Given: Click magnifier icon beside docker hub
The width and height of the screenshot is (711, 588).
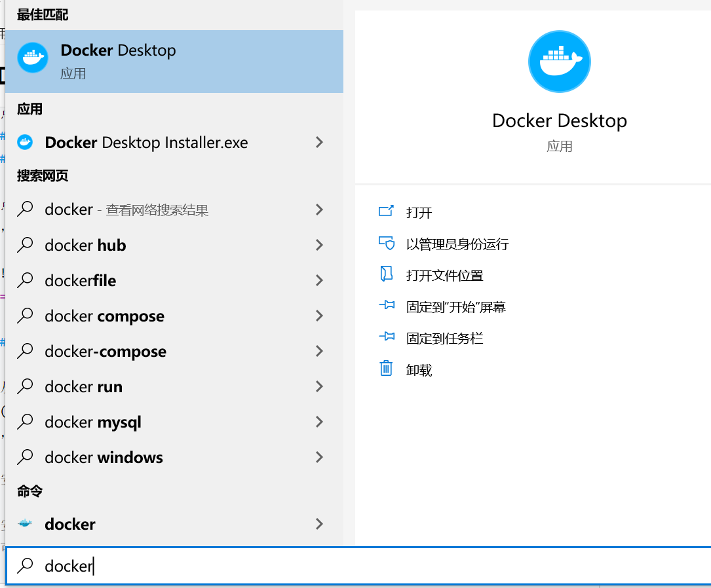Looking at the screenshot, I should tap(25, 245).
